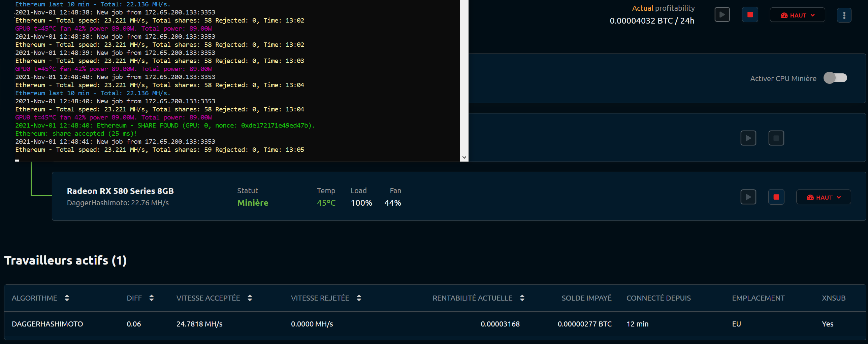Sort by VITESSE REJETÉE
This screenshot has height=344, width=868.
click(x=359, y=298)
